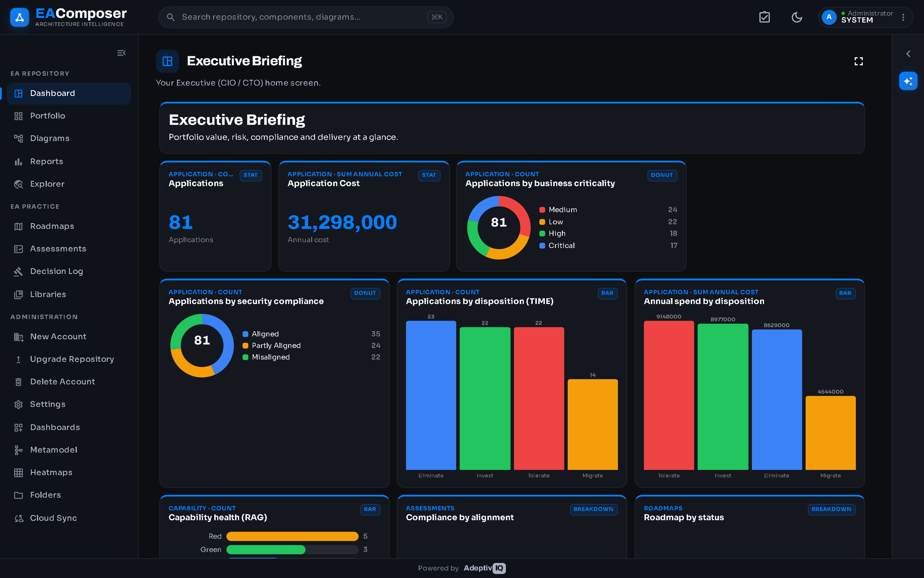This screenshot has height=578, width=924.
Task: Click the ⌘K shortcut badge in search
Action: [x=437, y=17]
